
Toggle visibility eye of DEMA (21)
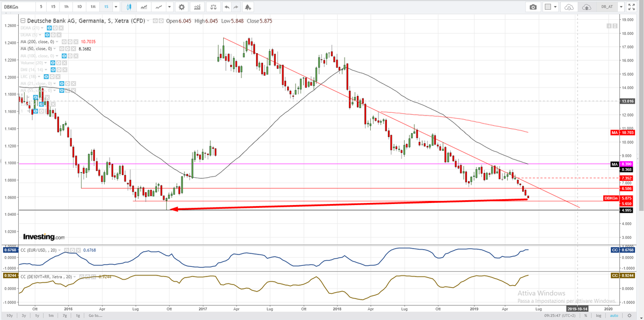pyautogui.click(x=49, y=28)
